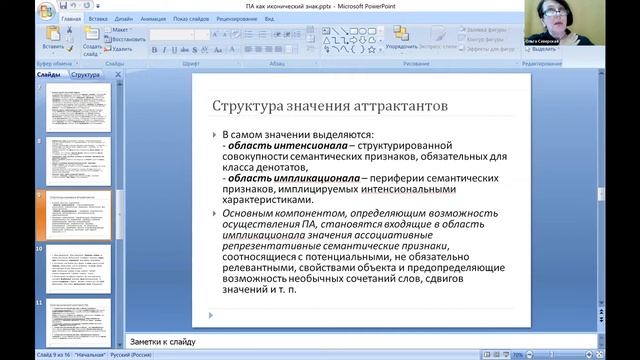This screenshot has height=360, width=640.
Task: Cut selection with the scissors icon
Action: [69, 30]
